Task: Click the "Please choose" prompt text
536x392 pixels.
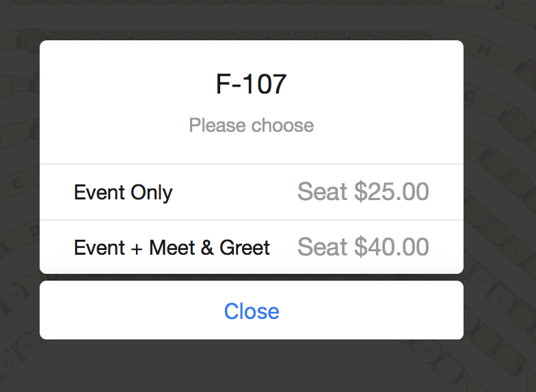Action: 252,126
